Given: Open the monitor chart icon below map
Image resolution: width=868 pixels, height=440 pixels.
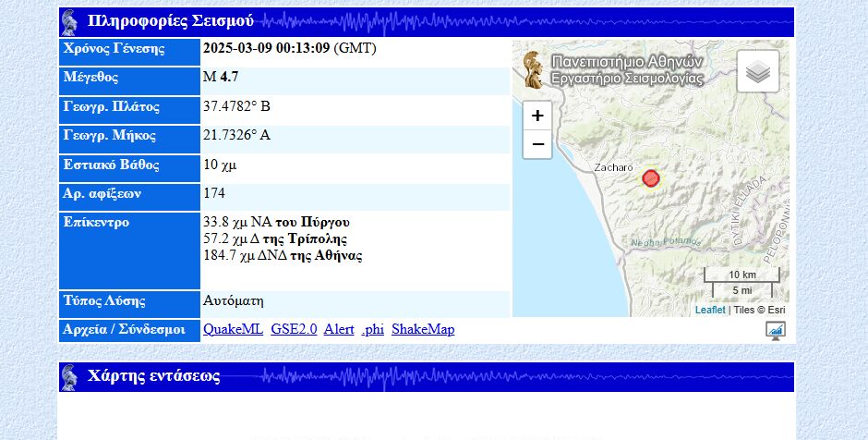Looking at the screenshot, I should pos(775,330).
